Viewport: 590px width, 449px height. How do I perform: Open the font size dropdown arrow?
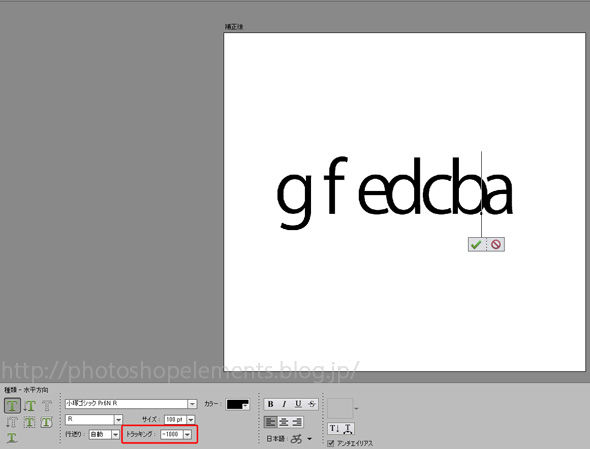(x=191, y=420)
